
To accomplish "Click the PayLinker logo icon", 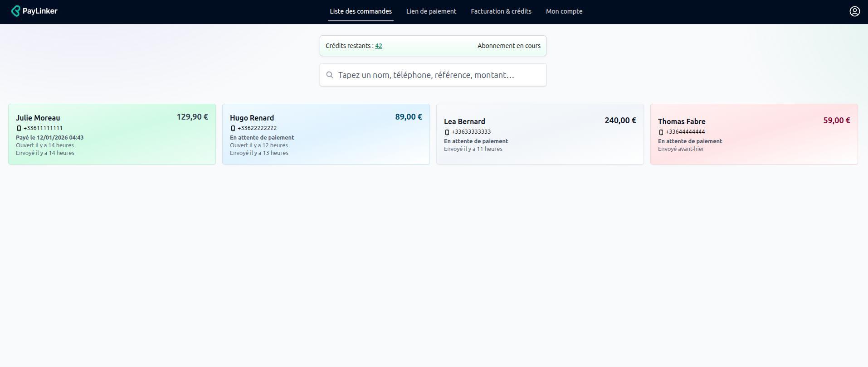I will pyautogui.click(x=15, y=11).
